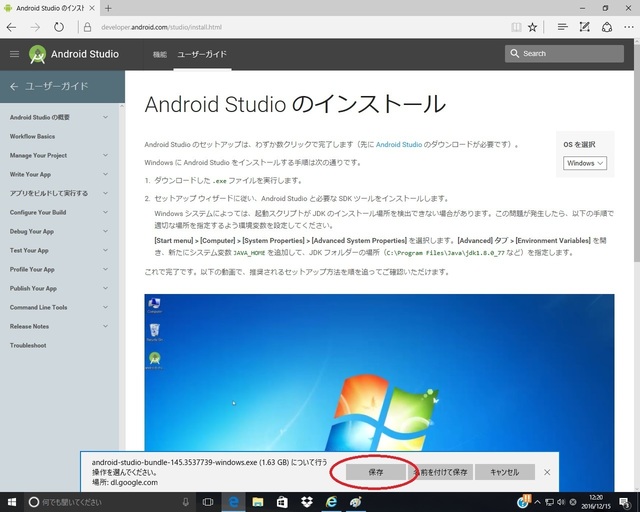Show hidden tray icons chevron

[x=538, y=502]
